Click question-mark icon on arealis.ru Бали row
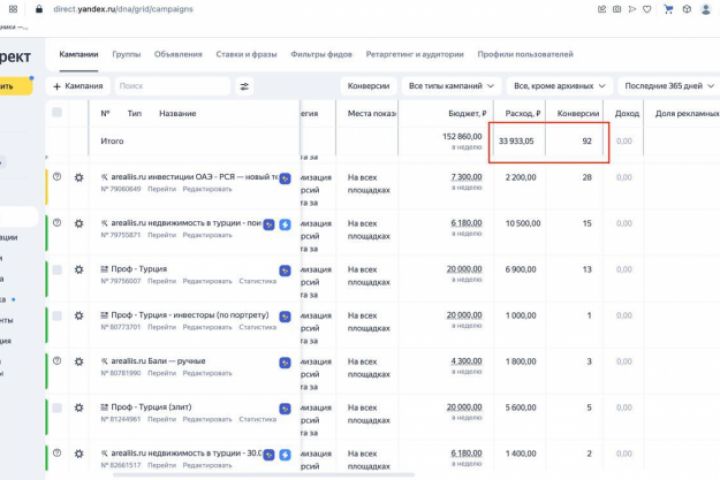This screenshot has width=720, height=480. coord(57,361)
